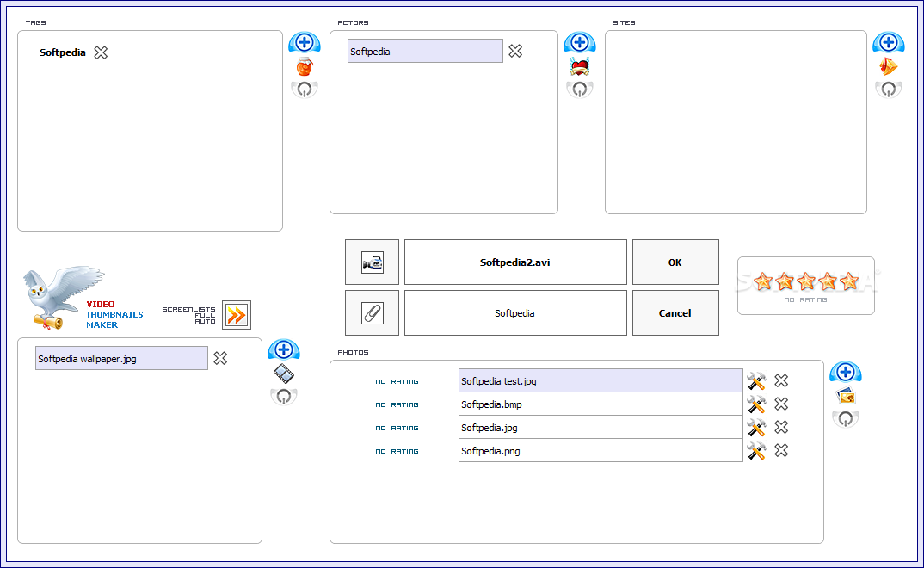The height and width of the screenshot is (568, 924).
Task: Set rating to the fifth star
Action: click(849, 281)
